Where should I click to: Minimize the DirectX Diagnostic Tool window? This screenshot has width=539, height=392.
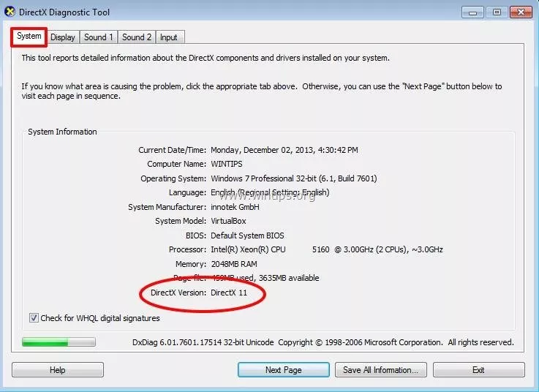coord(472,12)
